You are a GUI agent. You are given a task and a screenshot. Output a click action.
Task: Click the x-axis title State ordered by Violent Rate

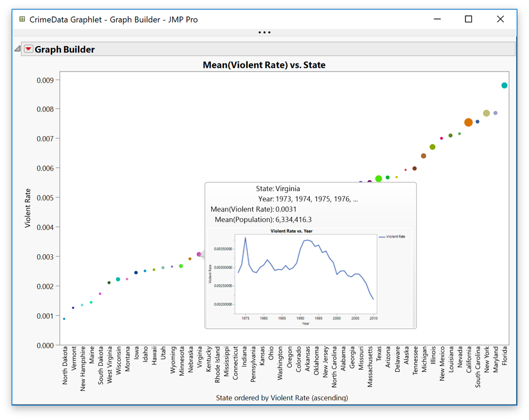click(x=282, y=398)
